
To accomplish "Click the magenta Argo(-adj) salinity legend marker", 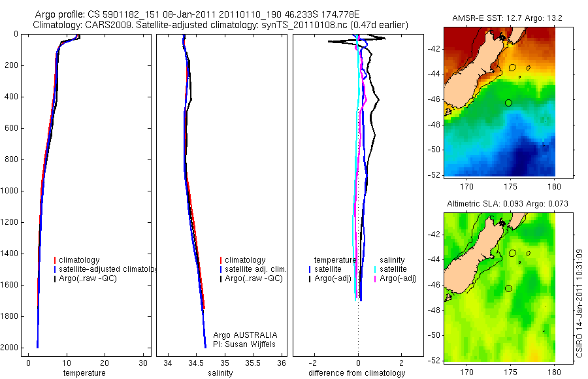I will coord(375,279).
